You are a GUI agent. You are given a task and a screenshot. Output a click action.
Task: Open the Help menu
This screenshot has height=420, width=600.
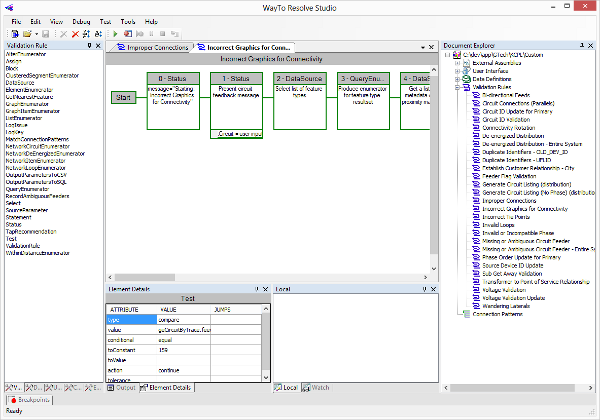point(151,21)
